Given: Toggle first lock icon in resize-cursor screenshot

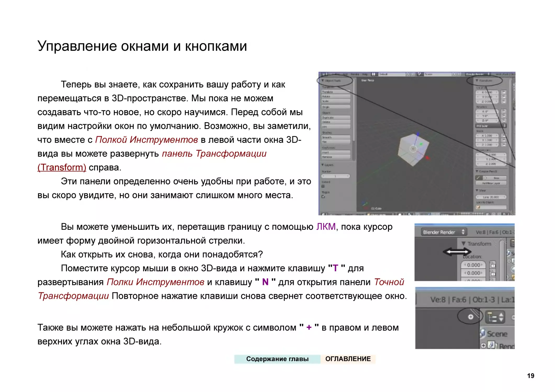Looking at the screenshot, I should [492, 265].
